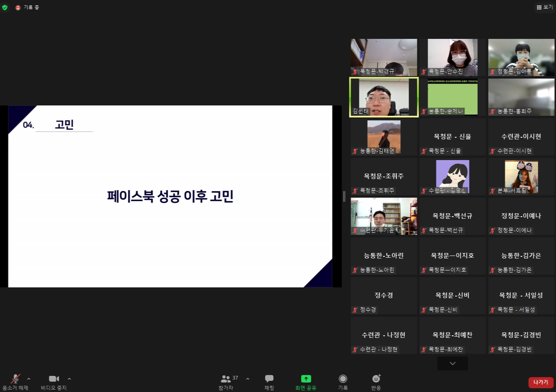Toggle meeting recording with 기록

[x=343, y=382]
